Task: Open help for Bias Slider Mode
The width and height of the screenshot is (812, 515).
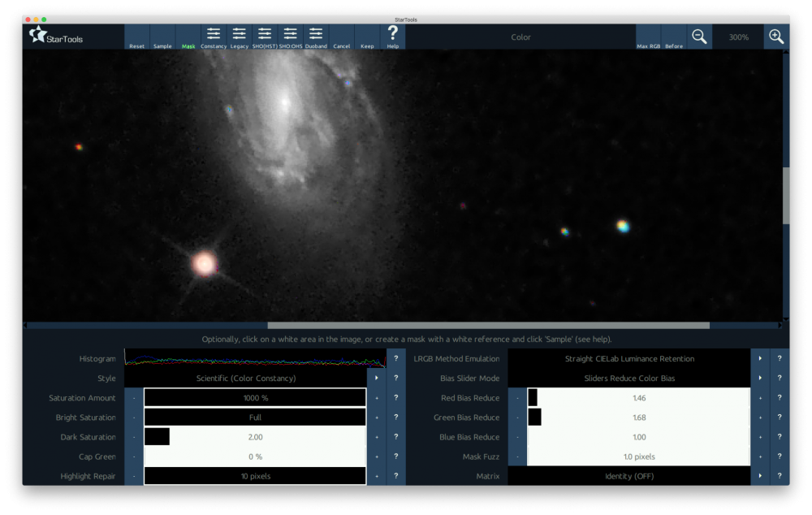Action: pyautogui.click(x=780, y=379)
